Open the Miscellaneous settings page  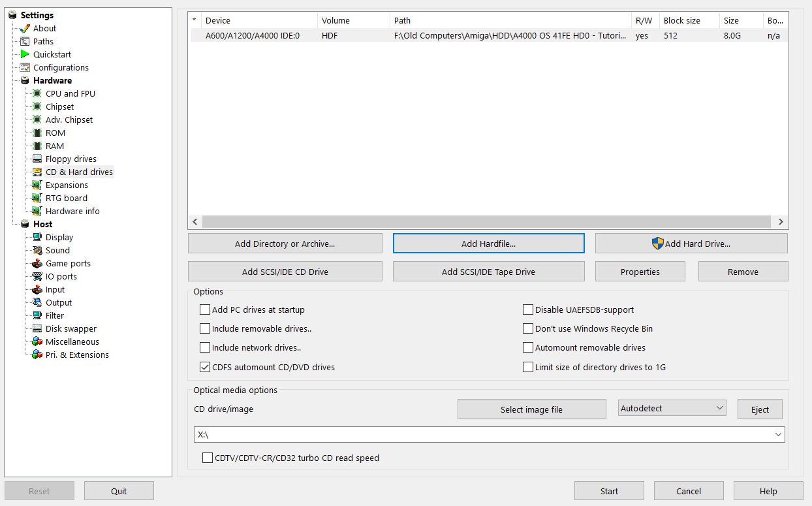(72, 341)
